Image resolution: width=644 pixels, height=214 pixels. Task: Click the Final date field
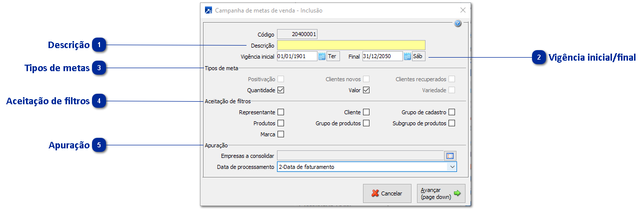coord(382,57)
